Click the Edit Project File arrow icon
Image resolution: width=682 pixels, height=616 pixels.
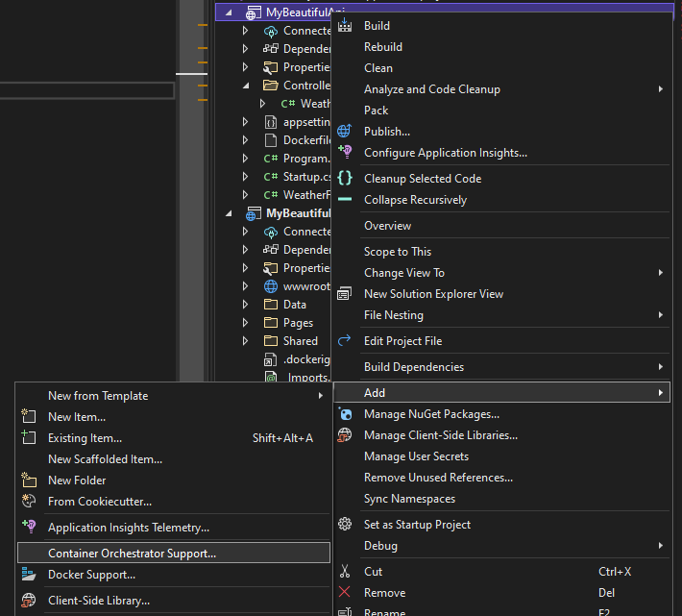click(x=345, y=340)
